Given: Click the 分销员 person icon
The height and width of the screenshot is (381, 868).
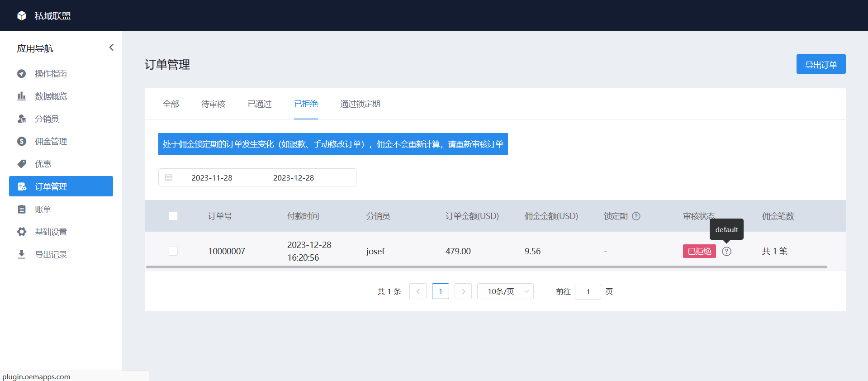Looking at the screenshot, I should pos(22,119).
